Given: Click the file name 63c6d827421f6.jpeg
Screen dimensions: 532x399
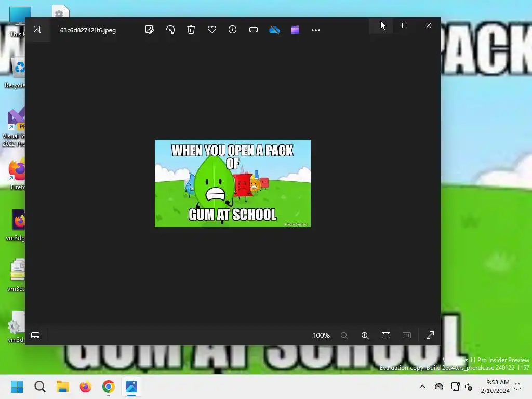Looking at the screenshot, I should (x=88, y=30).
